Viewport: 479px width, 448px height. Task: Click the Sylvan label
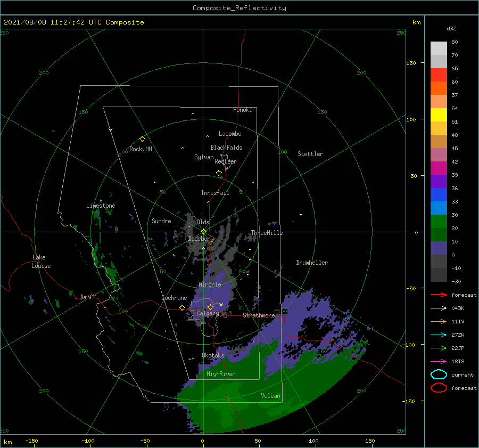(204, 157)
